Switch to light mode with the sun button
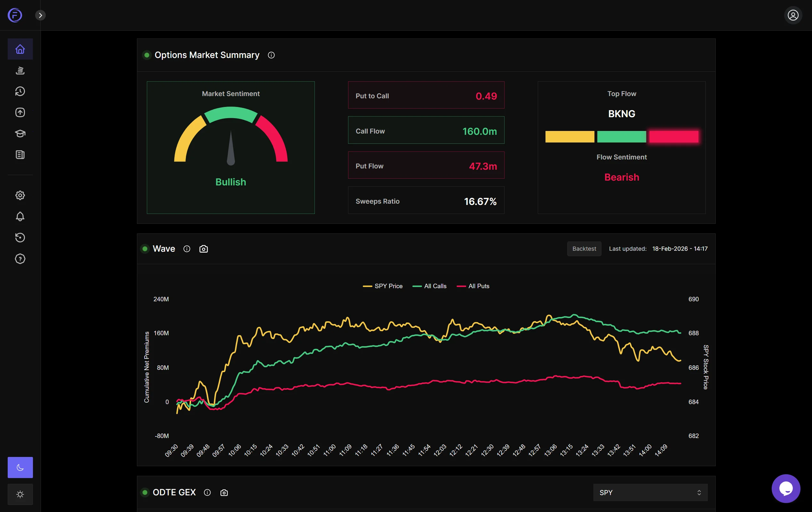Image resolution: width=812 pixels, height=512 pixels. [x=20, y=494]
